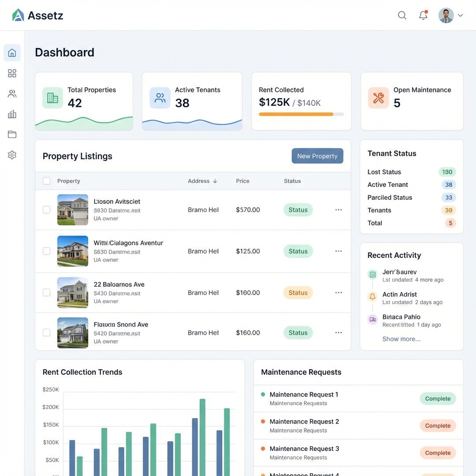Viewport: 476px width, 476px height.
Task: Go to the Tenants people icon in sidebar
Action: pyautogui.click(x=12, y=94)
